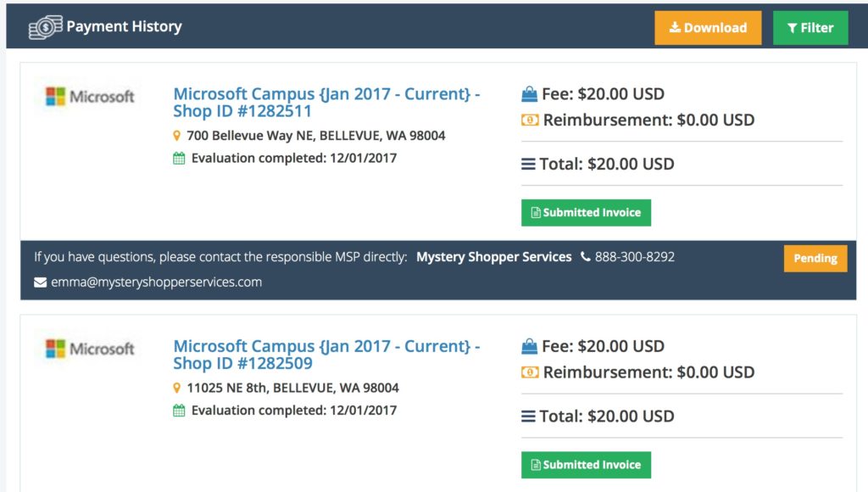868x492 pixels.
Task: Click money icon beside first Reimbursement
Action: (x=530, y=120)
